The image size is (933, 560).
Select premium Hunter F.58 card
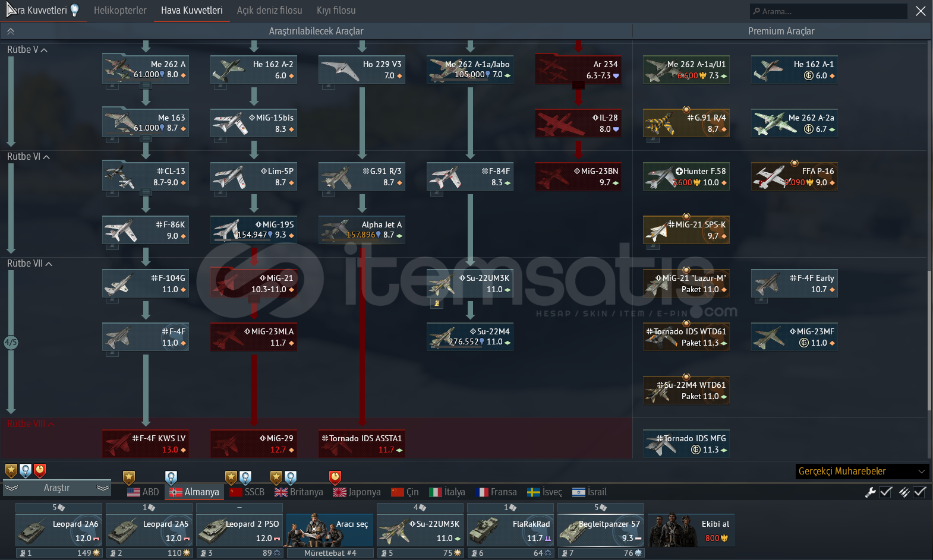tap(686, 176)
